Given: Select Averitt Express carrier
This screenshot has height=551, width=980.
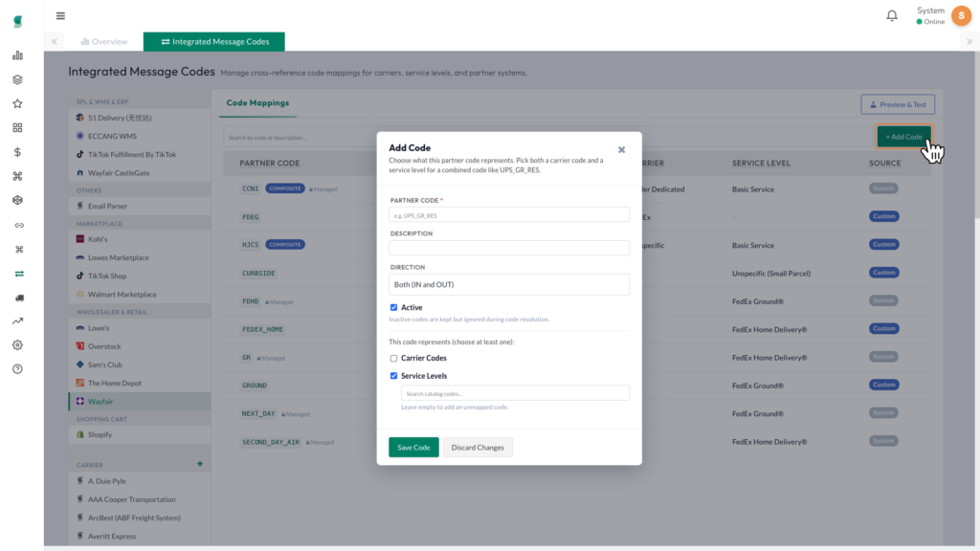Looking at the screenshot, I should (140, 536).
